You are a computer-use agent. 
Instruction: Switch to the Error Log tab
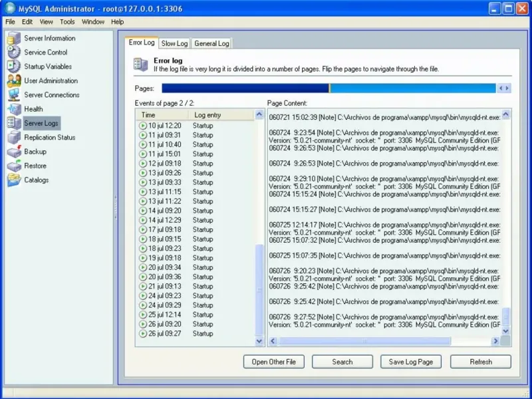coord(142,43)
